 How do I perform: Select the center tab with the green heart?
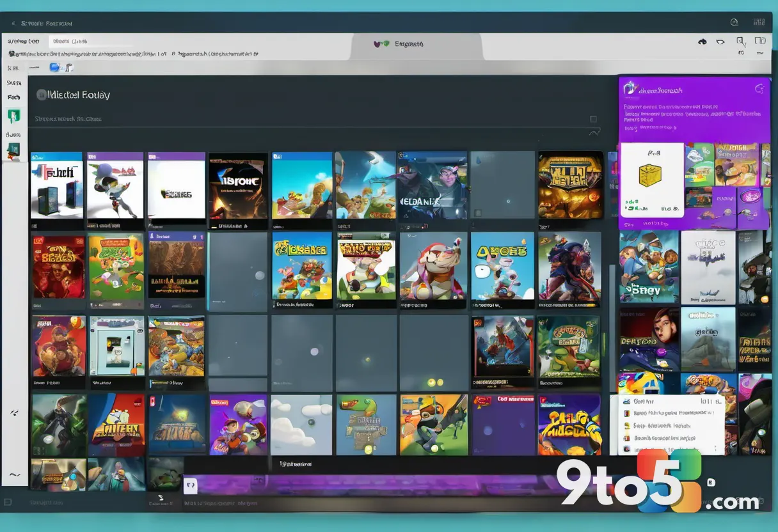[416, 46]
